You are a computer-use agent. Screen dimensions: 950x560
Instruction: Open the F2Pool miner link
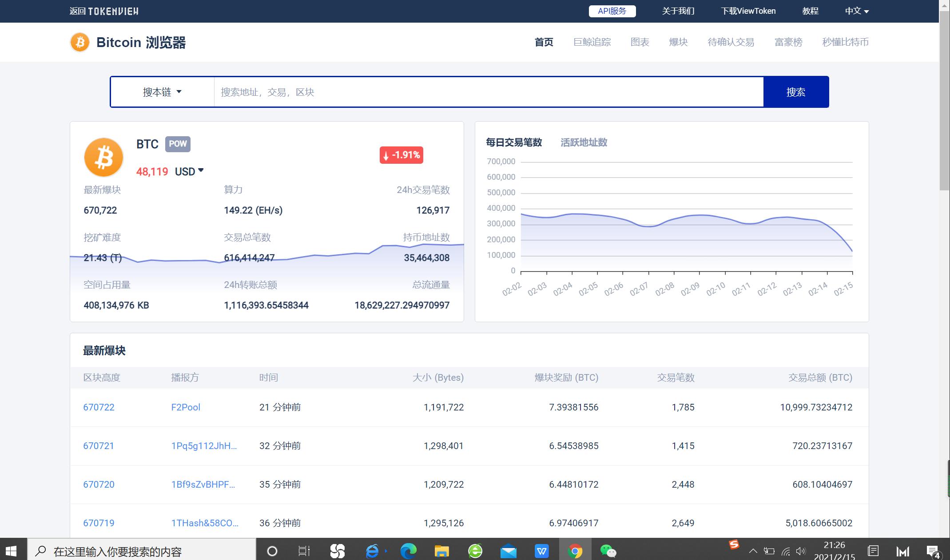click(x=186, y=407)
